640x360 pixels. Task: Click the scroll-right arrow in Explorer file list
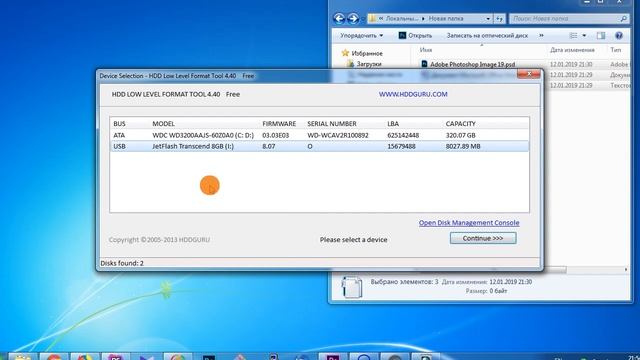coord(626,270)
